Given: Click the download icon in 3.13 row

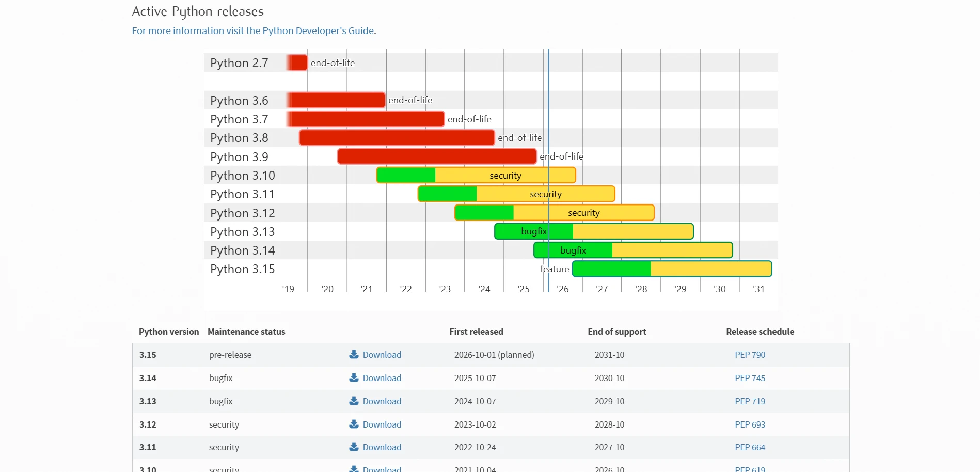Looking at the screenshot, I should (x=354, y=401).
